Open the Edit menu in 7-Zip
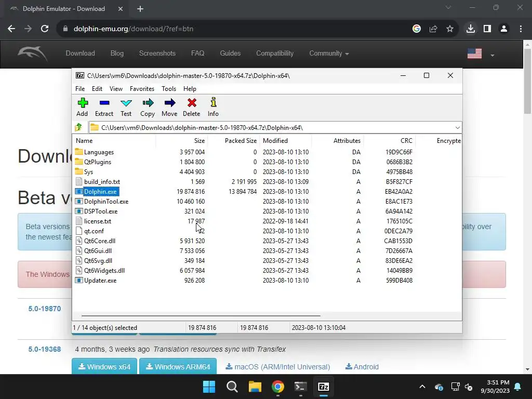532x399 pixels. pyautogui.click(x=97, y=88)
